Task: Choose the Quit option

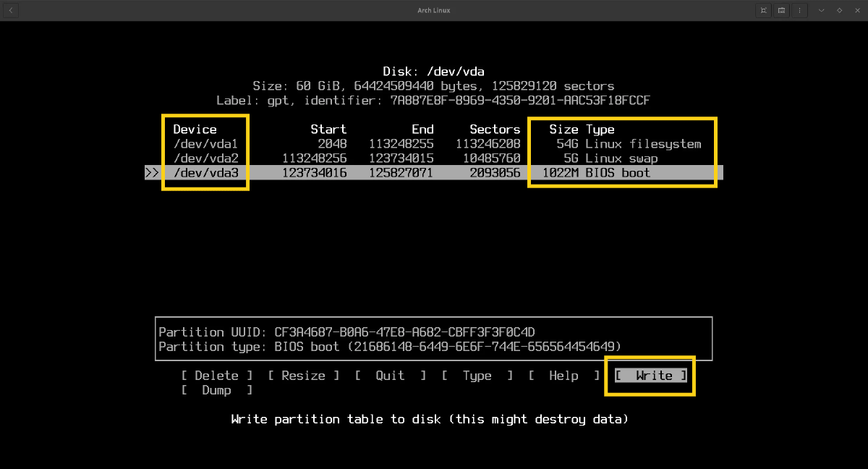Action: click(x=390, y=376)
